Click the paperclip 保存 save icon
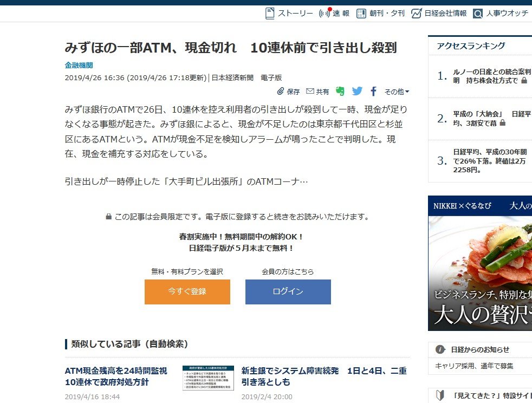532x403 pixels. tap(280, 91)
